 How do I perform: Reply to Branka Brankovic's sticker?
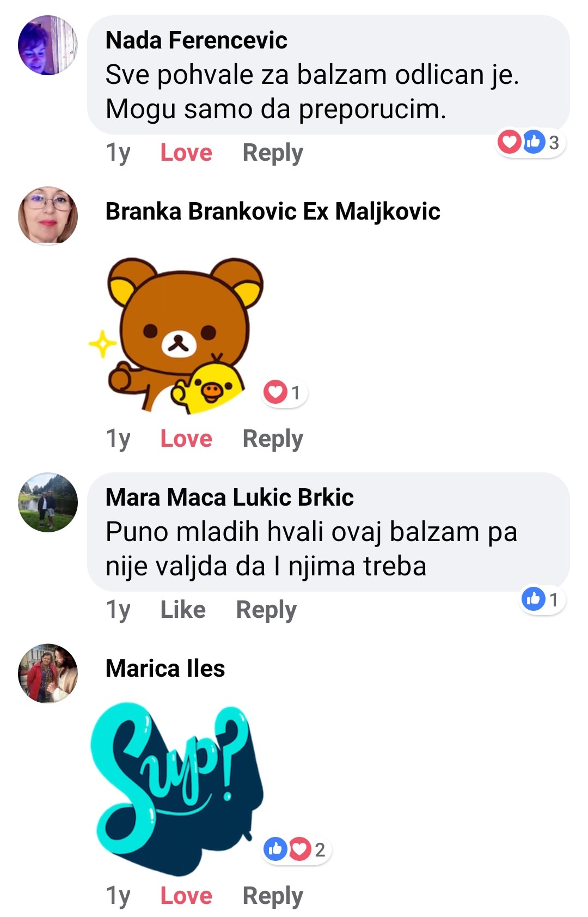pos(273,439)
